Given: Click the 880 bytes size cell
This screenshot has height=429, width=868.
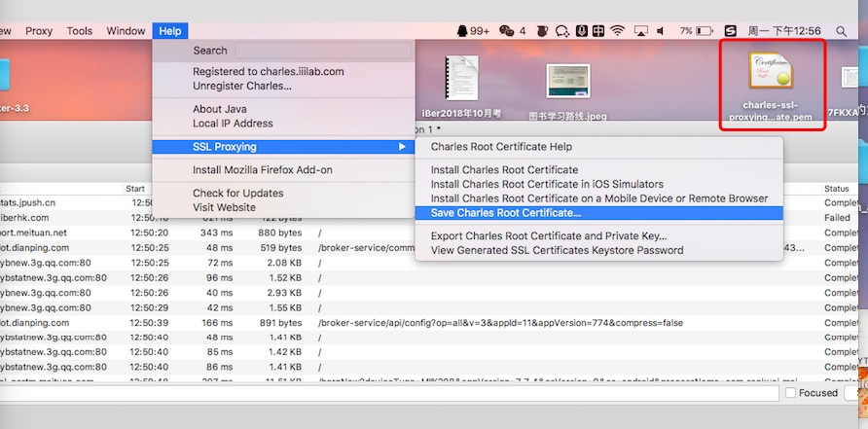Looking at the screenshot, I should pyautogui.click(x=280, y=233).
